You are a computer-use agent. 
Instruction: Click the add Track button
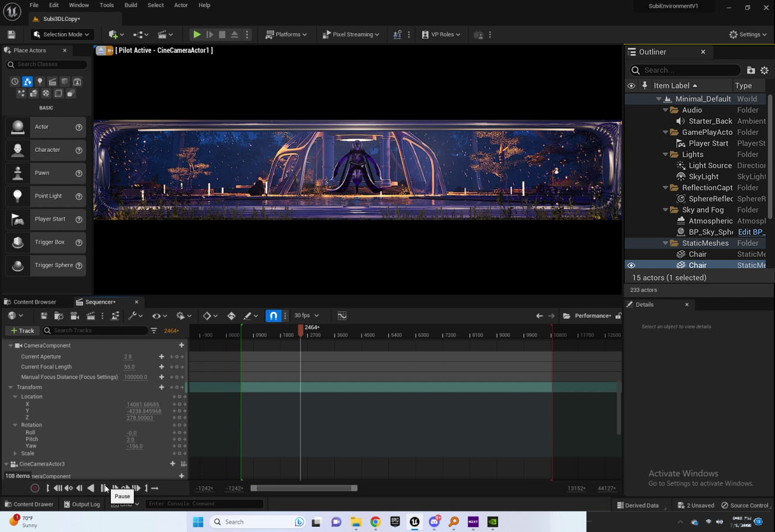pyautogui.click(x=22, y=330)
